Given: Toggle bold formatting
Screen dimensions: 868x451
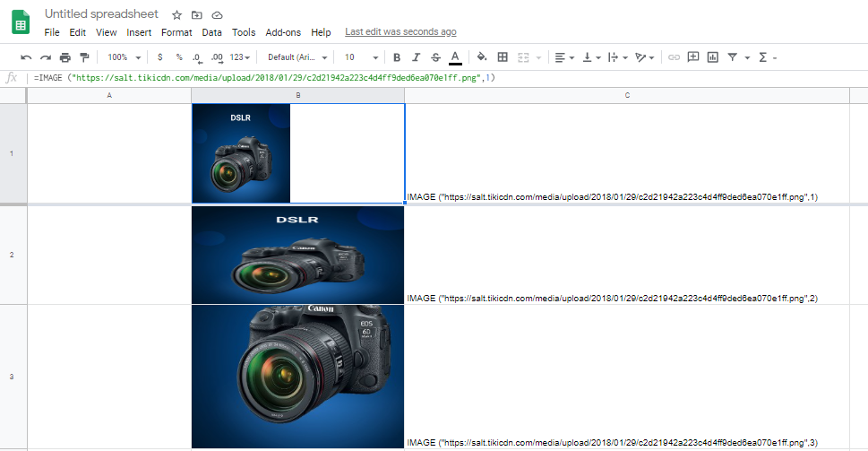Looking at the screenshot, I should (x=396, y=57).
